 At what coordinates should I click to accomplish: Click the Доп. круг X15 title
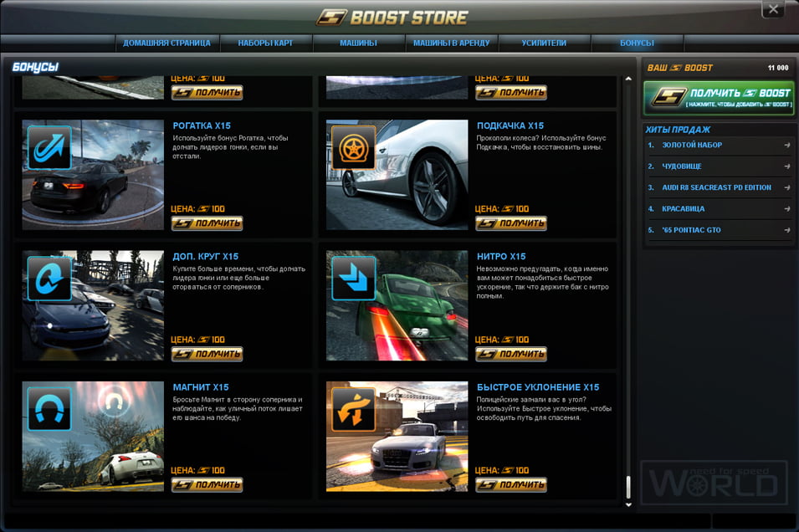point(205,257)
